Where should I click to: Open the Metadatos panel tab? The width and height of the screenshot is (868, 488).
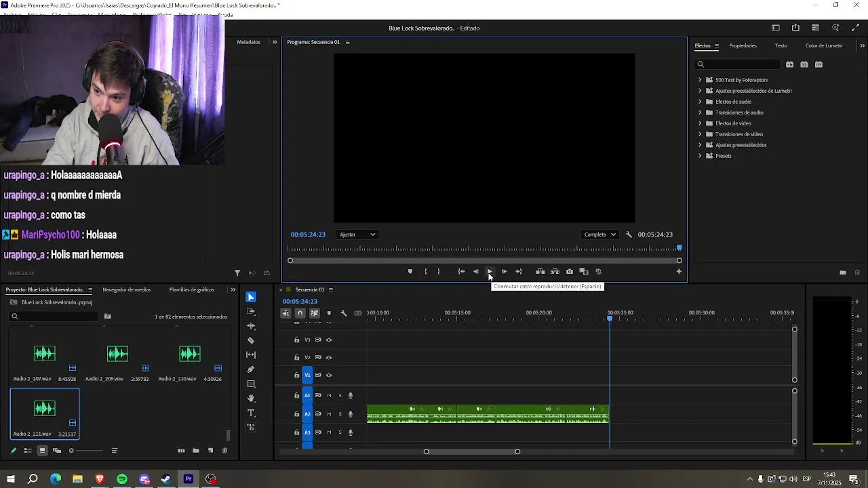tap(249, 42)
